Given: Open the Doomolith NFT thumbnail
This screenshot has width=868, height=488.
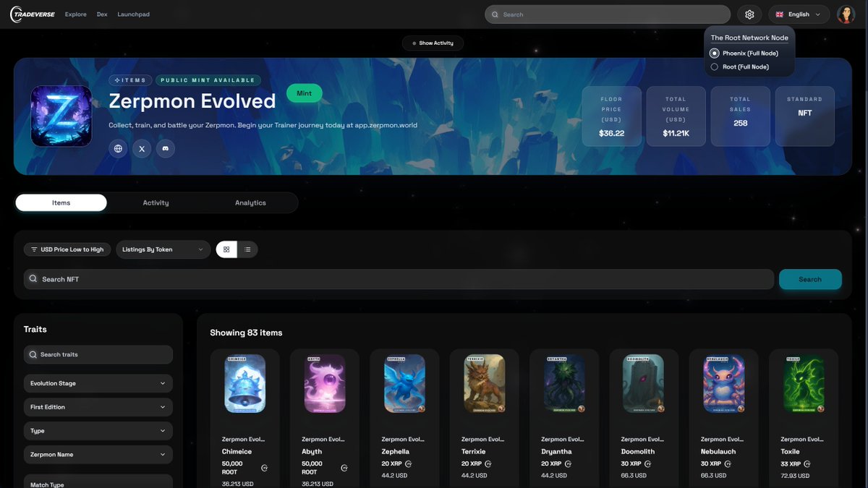Looking at the screenshot, I should pyautogui.click(x=644, y=383).
